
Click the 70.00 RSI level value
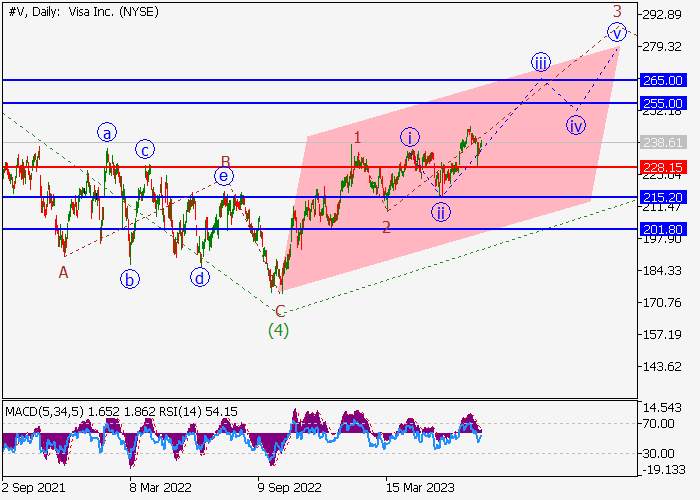(x=658, y=423)
